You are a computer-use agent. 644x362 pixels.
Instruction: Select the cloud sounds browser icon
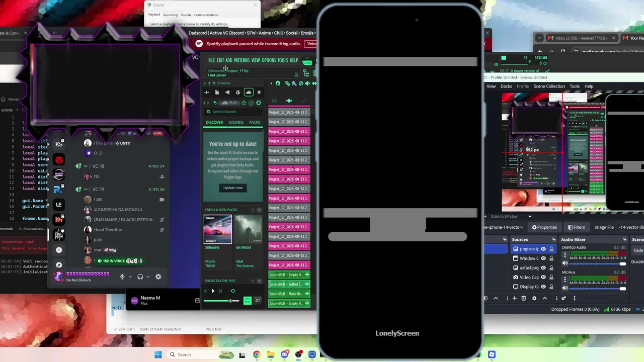click(249, 93)
